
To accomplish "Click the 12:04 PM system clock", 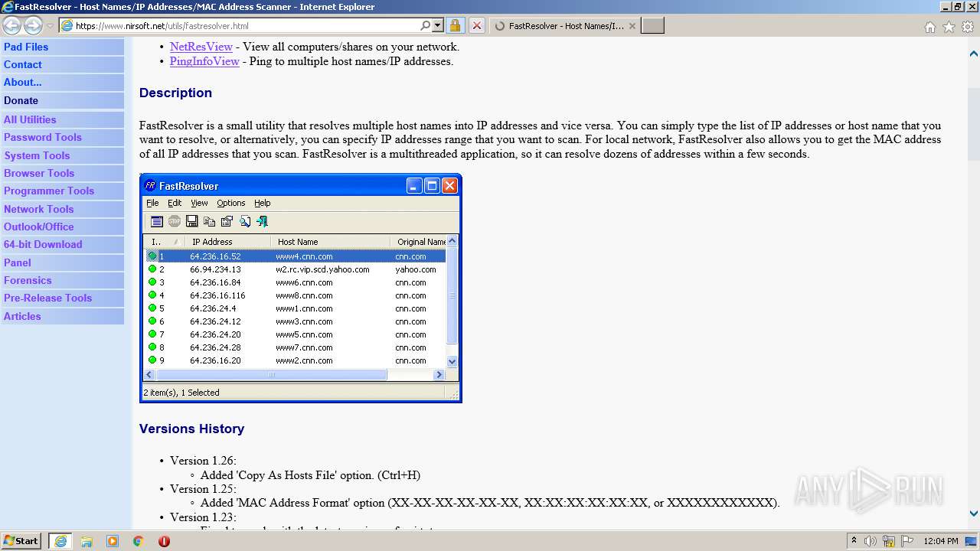I will 941,541.
